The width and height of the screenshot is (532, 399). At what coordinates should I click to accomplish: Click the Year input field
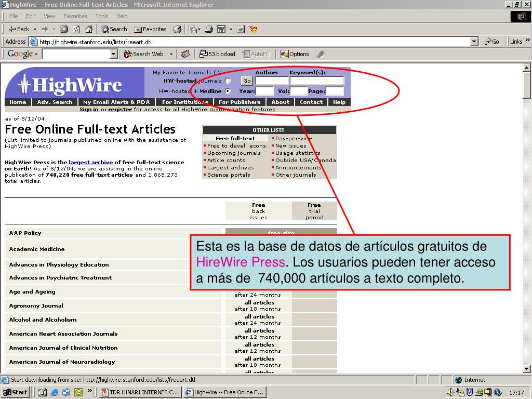[x=264, y=91]
